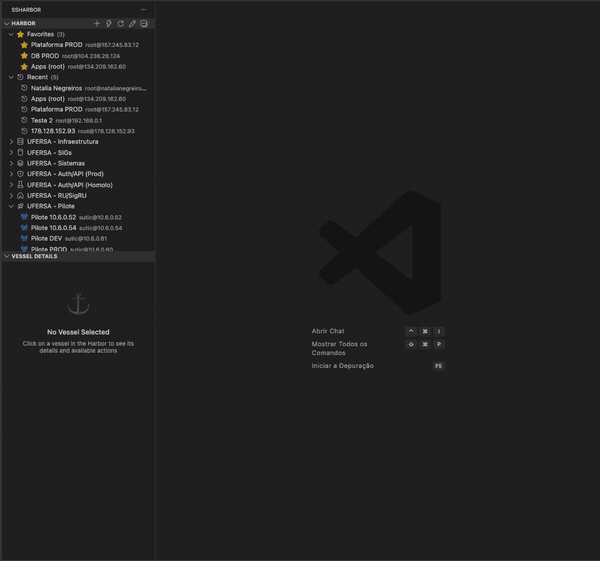This screenshot has height=561, width=600.
Task: Collapse all items in the Harbor tree
Action: [x=144, y=24]
